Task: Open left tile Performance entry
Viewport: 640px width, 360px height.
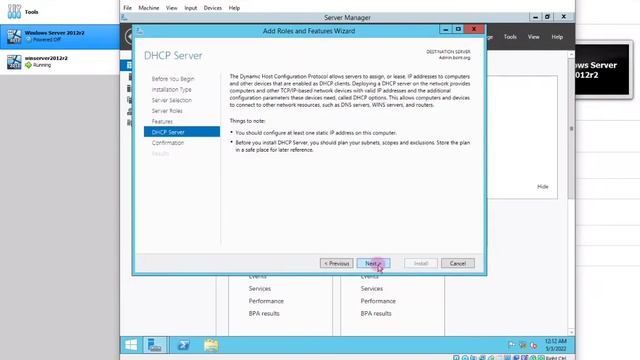Action: pyautogui.click(x=266, y=301)
